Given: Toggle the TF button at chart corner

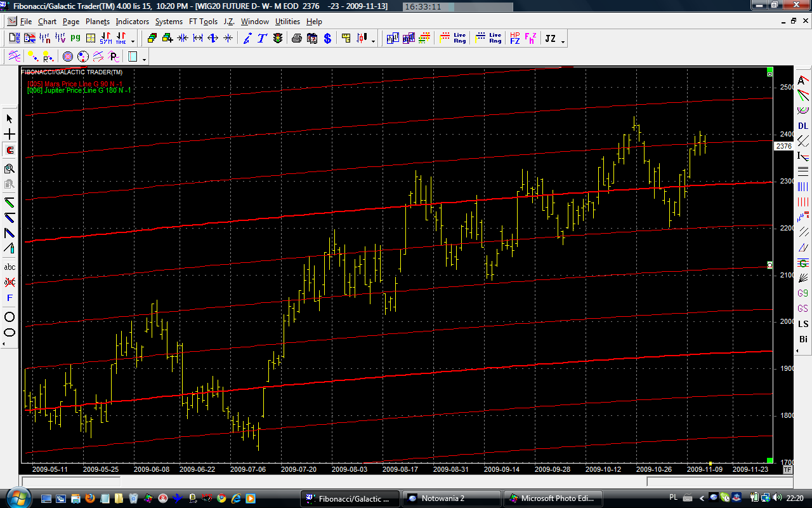Looking at the screenshot, I should (787, 470).
